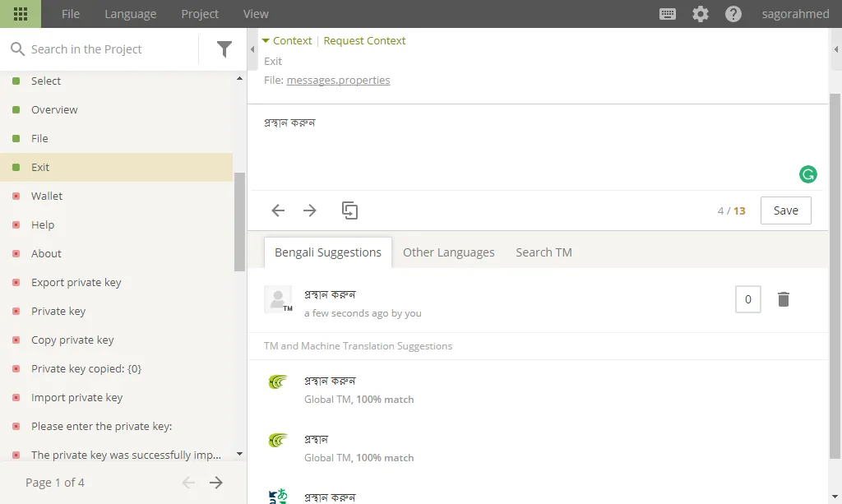Open the settings gear icon
842x504 pixels.
click(701, 14)
